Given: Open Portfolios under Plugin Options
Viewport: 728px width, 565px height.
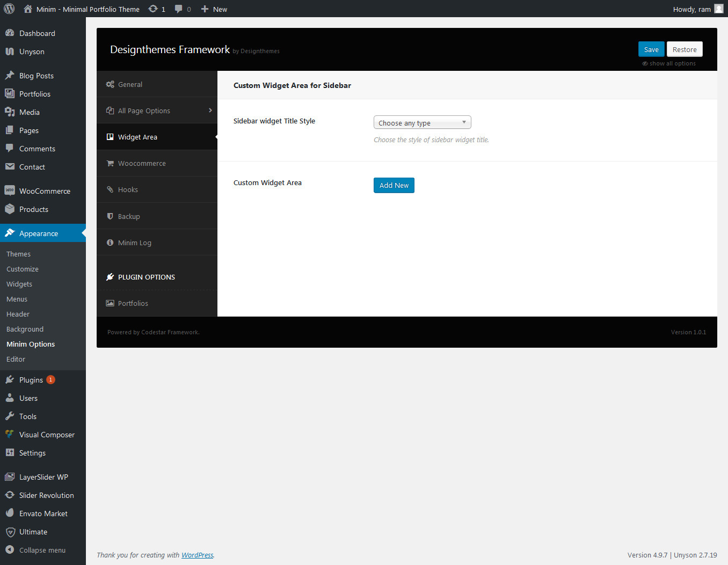Looking at the screenshot, I should [157, 303].
